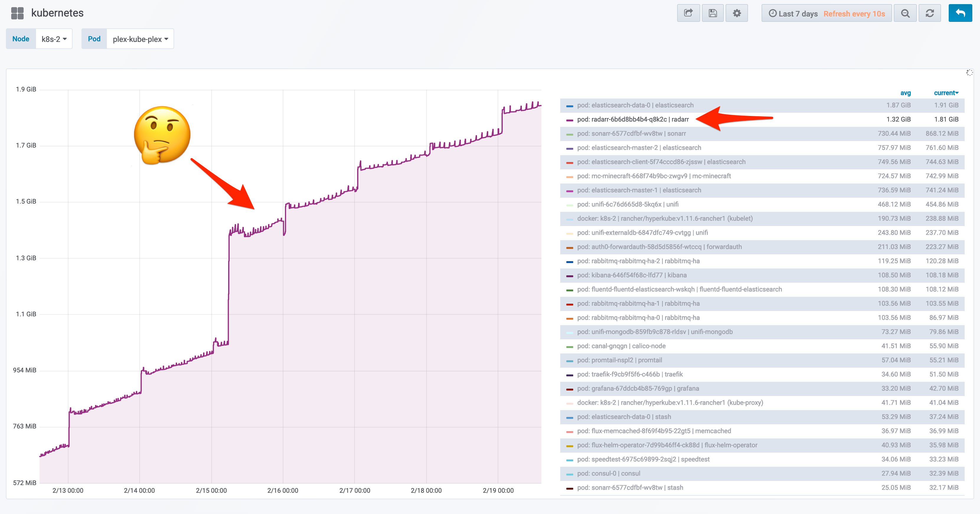980x514 pixels.
Task: Click the save dashboard icon
Action: [x=713, y=13]
